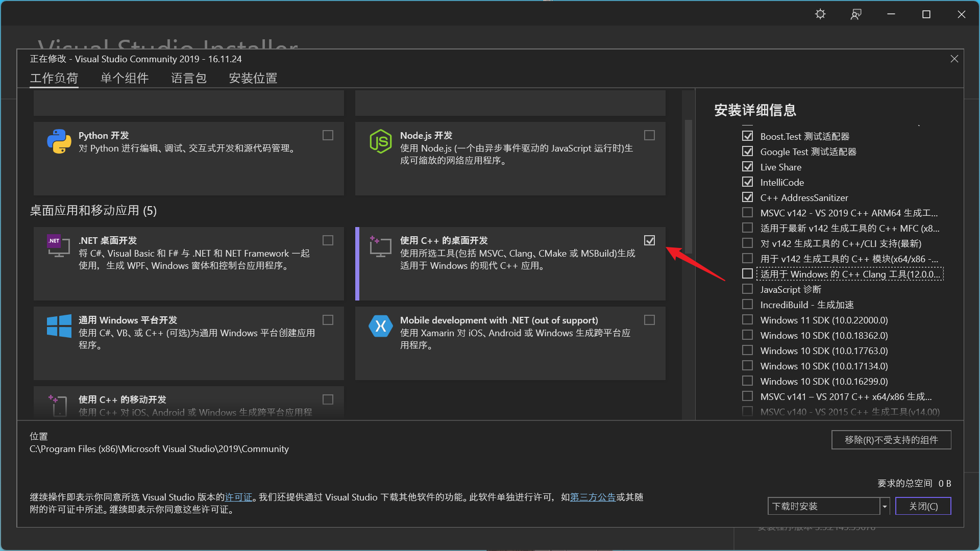This screenshot has width=980, height=551.
Task: Open the install mode dropdown arrow
Action: click(885, 506)
